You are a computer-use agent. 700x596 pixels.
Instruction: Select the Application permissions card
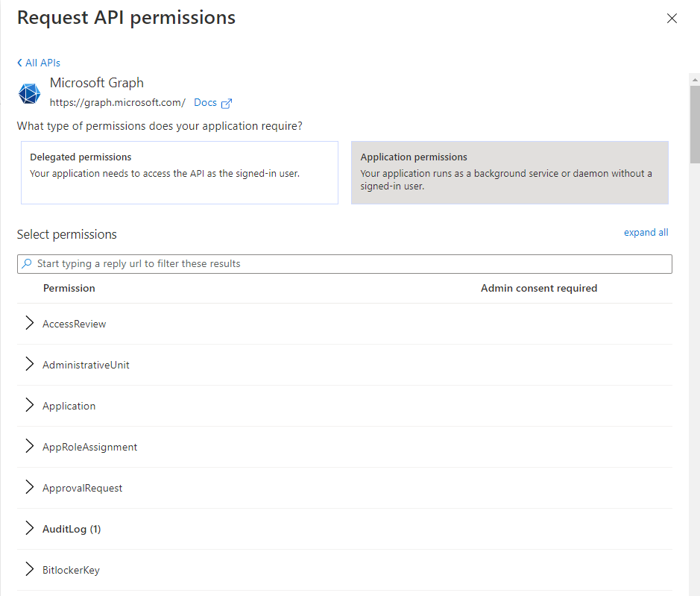[510, 173]
